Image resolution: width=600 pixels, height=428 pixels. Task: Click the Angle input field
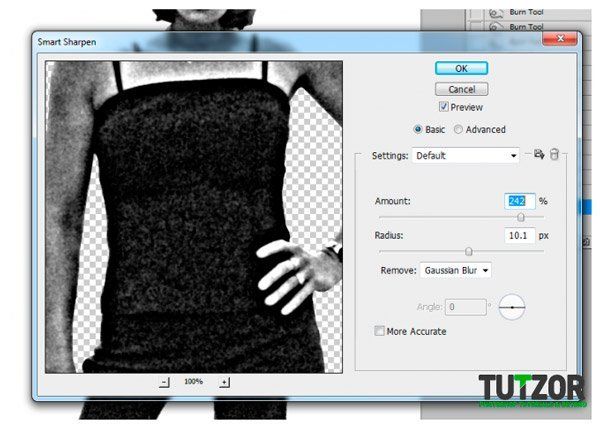466,307
